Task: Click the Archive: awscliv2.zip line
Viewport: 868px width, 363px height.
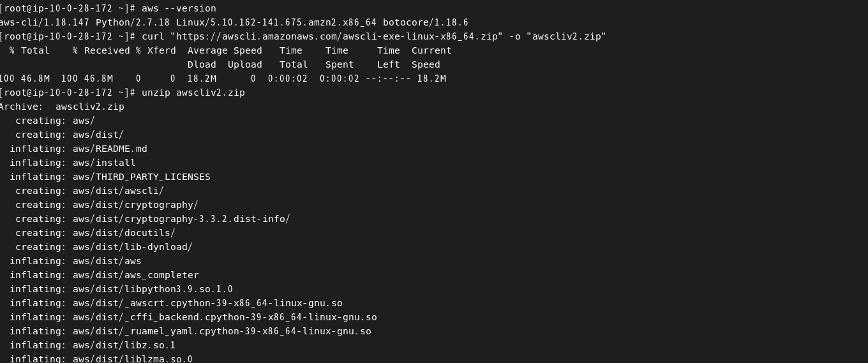Action: [x=62, y=107]
